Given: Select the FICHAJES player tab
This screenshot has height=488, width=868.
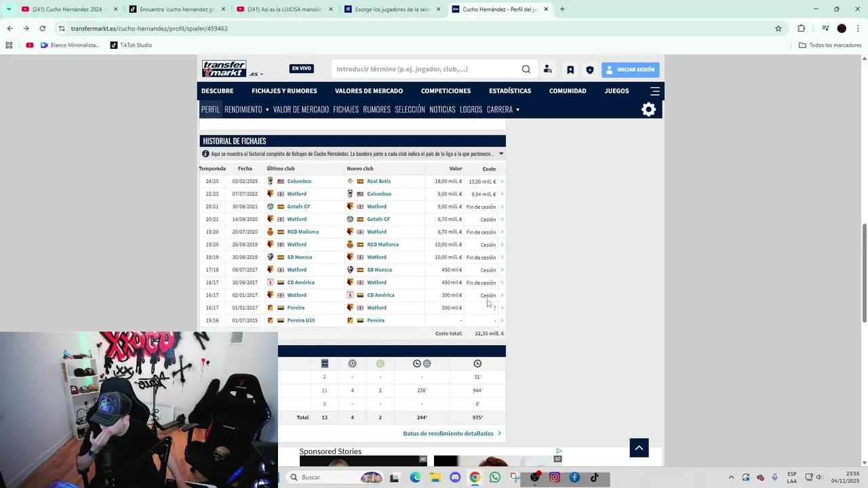Looking at the screenshot, I should [x=346, y=109].
